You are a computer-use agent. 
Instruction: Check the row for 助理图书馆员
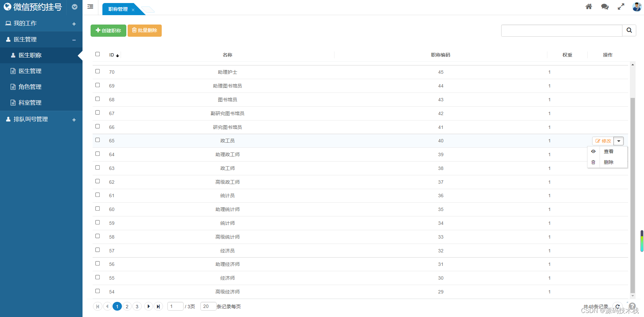(98, 85)
